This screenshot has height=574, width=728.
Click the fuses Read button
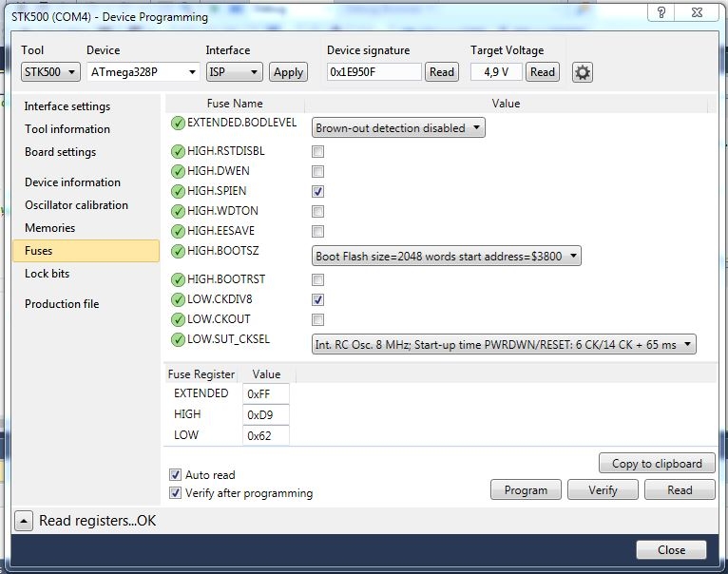point(680,490)
